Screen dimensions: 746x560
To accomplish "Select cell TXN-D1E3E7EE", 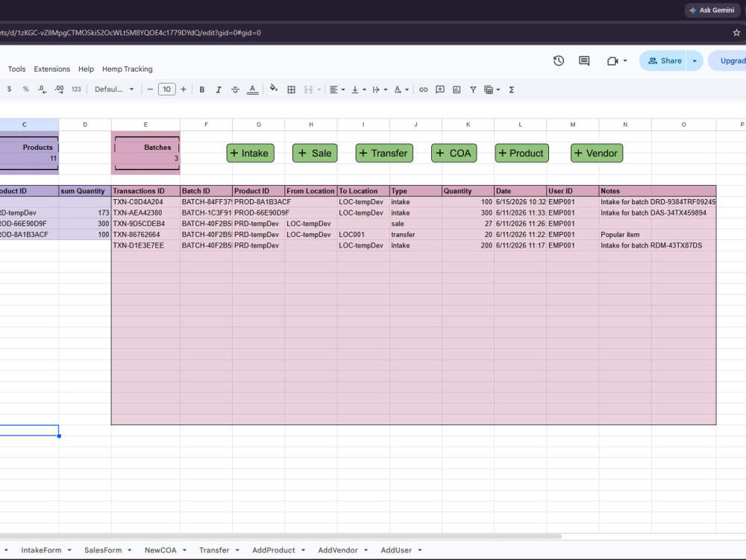I will (145, 246).
